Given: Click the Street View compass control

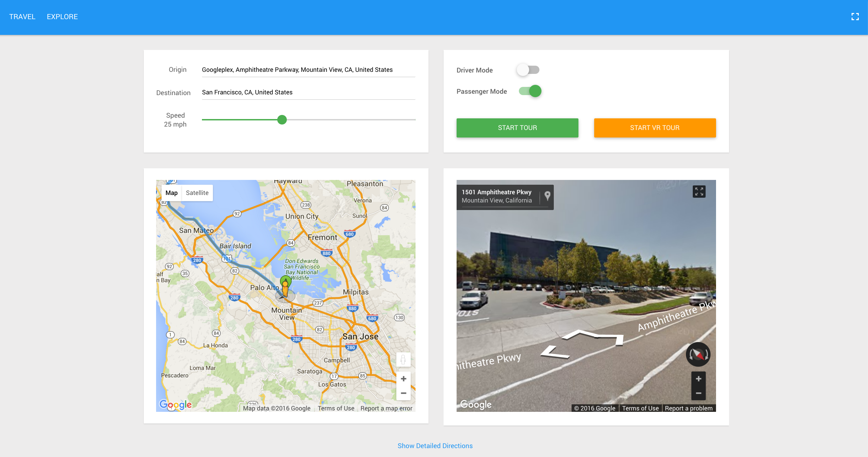Looking at the screenshot, I should point(698,354).
